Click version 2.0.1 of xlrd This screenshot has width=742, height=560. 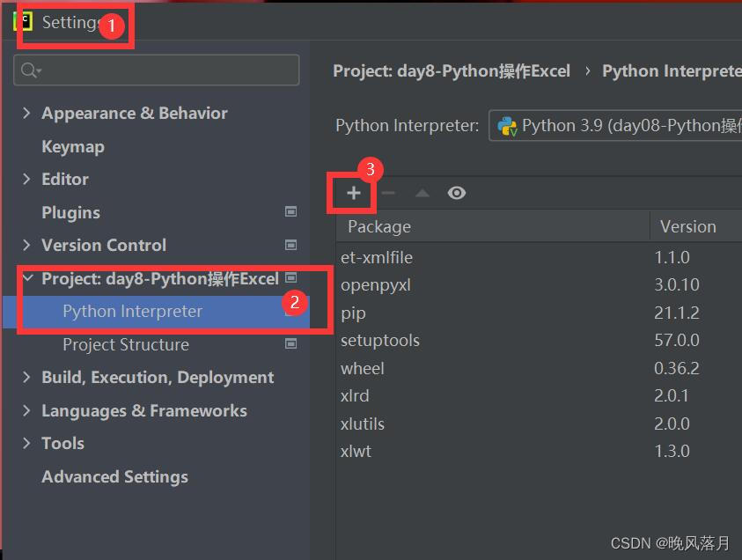pyautogui.click(x=672, y=395)
